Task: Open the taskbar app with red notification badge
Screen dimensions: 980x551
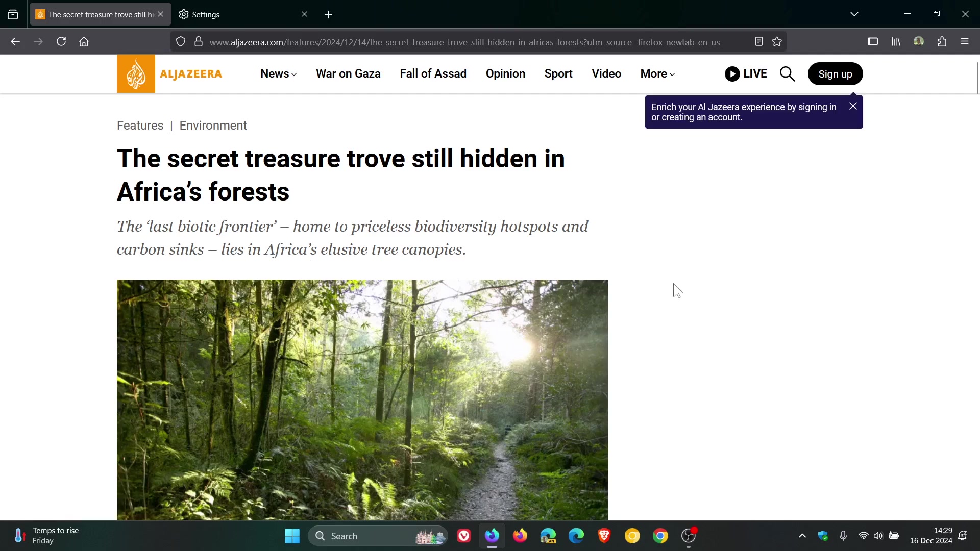Action: click(689, 536)
